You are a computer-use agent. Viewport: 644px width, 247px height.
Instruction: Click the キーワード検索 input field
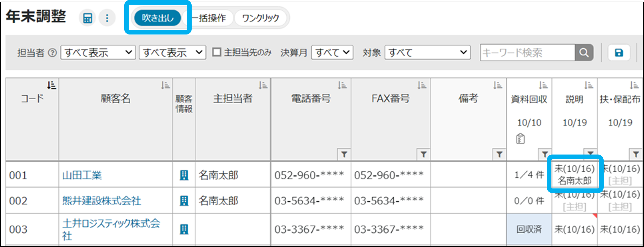(527, 52)
